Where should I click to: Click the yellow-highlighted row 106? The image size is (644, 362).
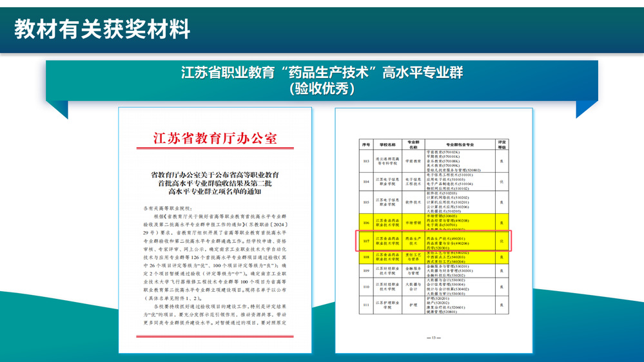click(x=434, y=222)
